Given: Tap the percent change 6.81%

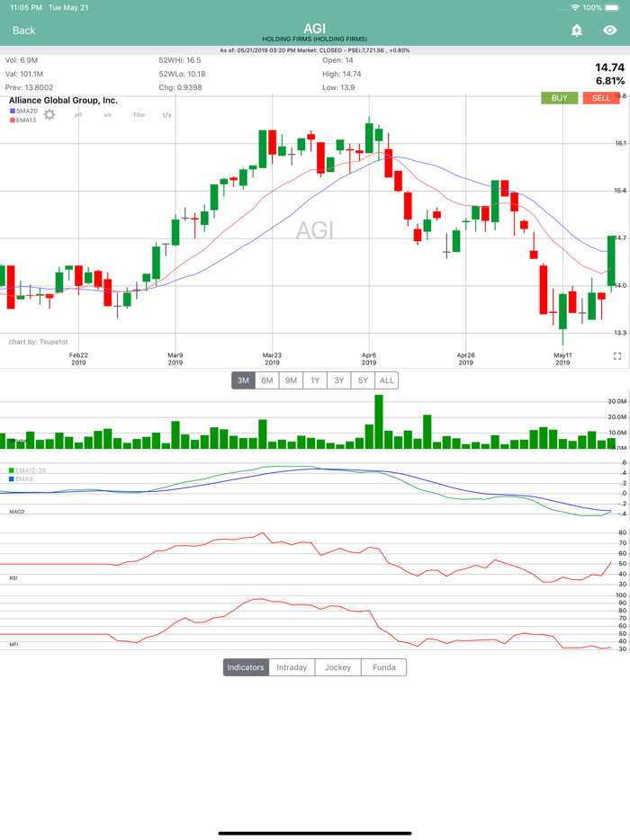Looking at the screenshot, I should 610,81.
